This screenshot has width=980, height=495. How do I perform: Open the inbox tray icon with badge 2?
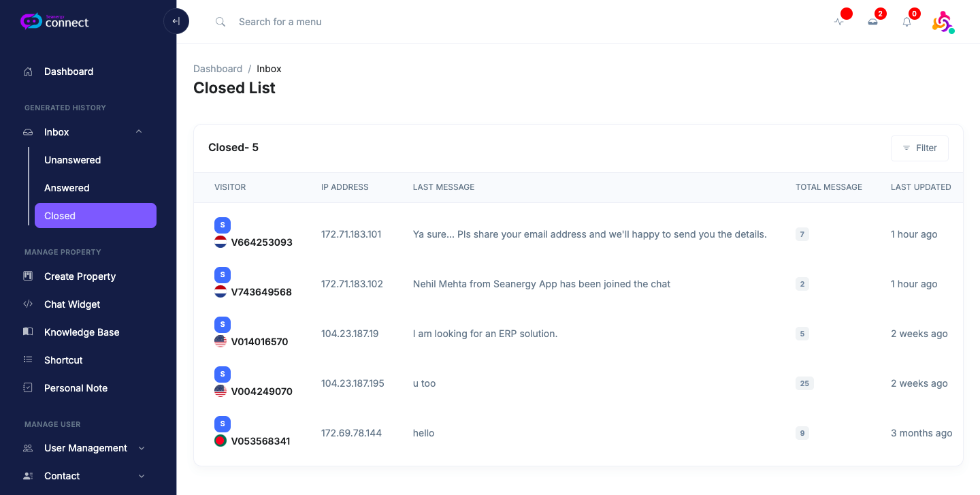872,22
